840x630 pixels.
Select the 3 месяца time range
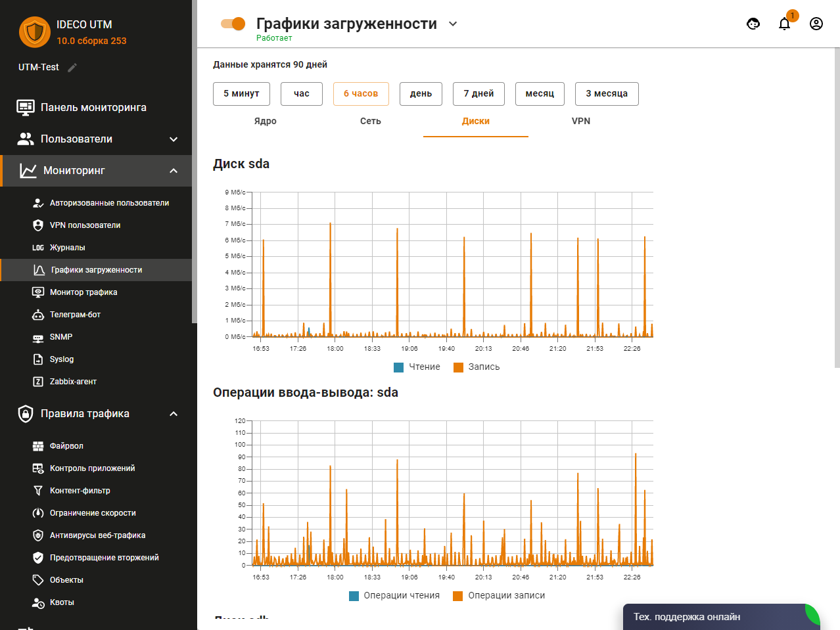tap(607, 94)
